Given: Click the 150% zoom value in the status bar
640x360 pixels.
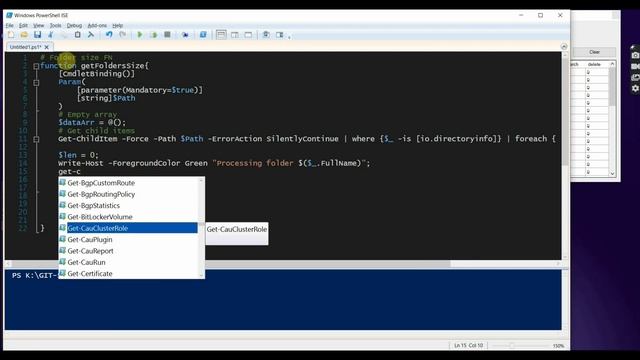Looking at the screenshot, I should [x=558, y=346].
